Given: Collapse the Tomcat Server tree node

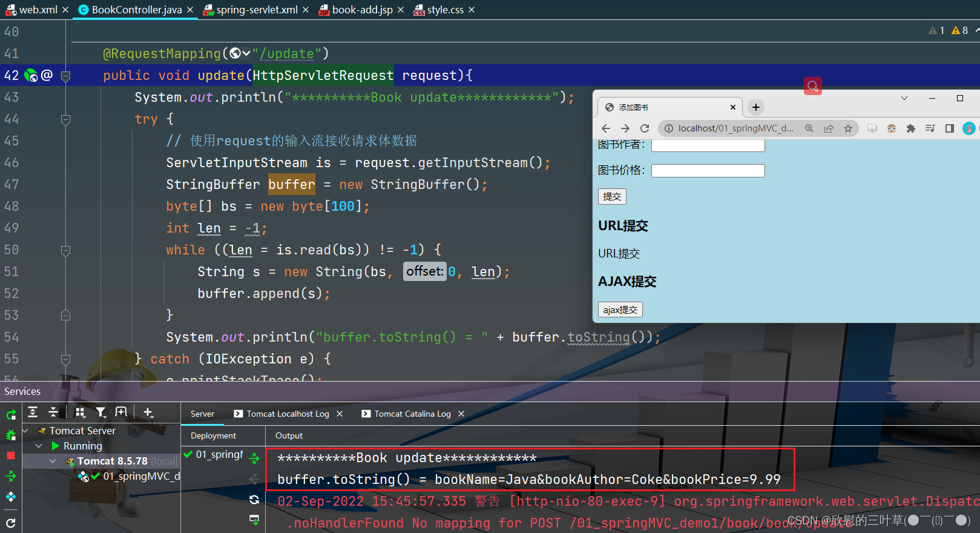Looking at the screenshot, I should 25,431.
